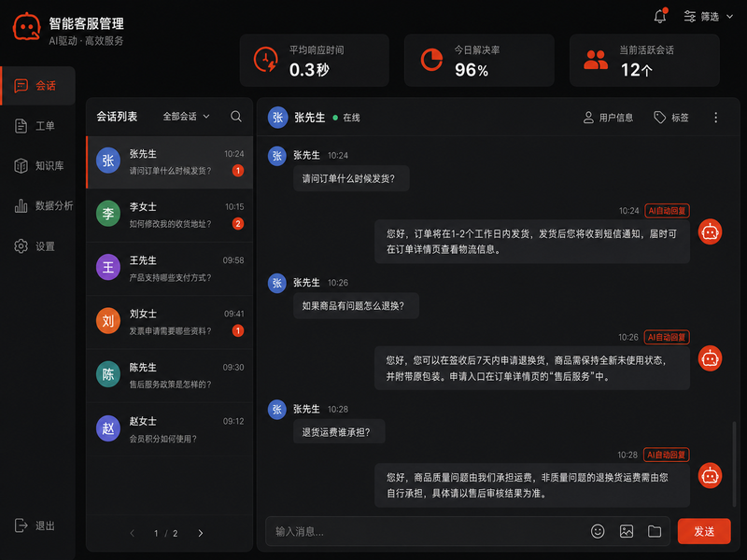This screenshot has height=560, width=747.
Task: Open 王先生 conversation in list
Action: tap(170, 269)
